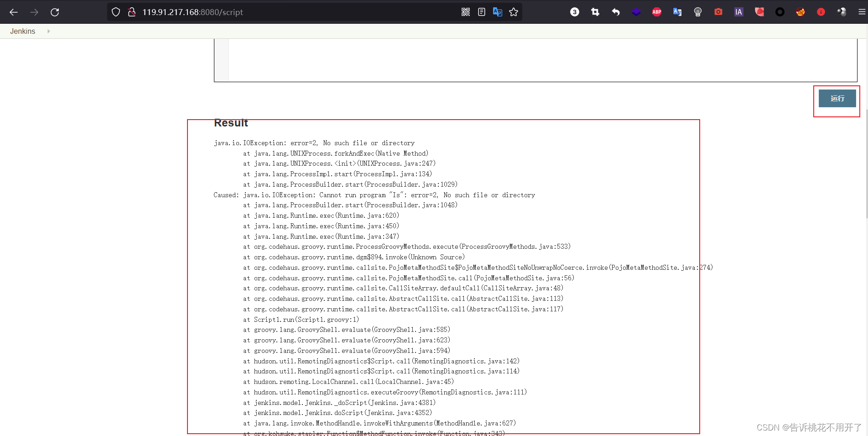Click the Jenkins breadcrumb link
Viewport: 868px width, 436px height.
click(23, 31)
